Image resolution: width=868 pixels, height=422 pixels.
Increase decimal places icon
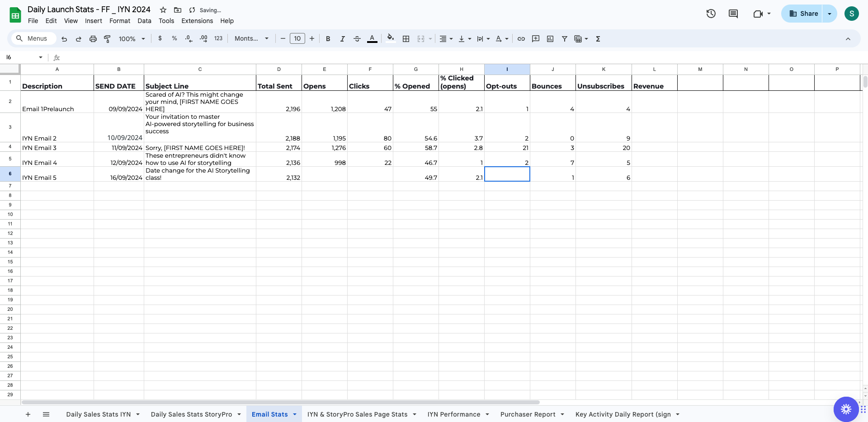[203, 39]
